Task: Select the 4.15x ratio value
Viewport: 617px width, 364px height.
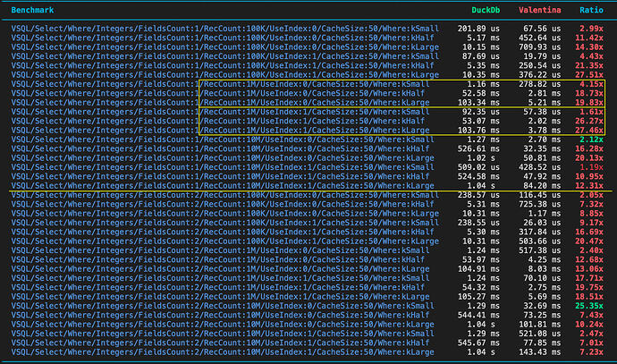Action: [591, 84]
